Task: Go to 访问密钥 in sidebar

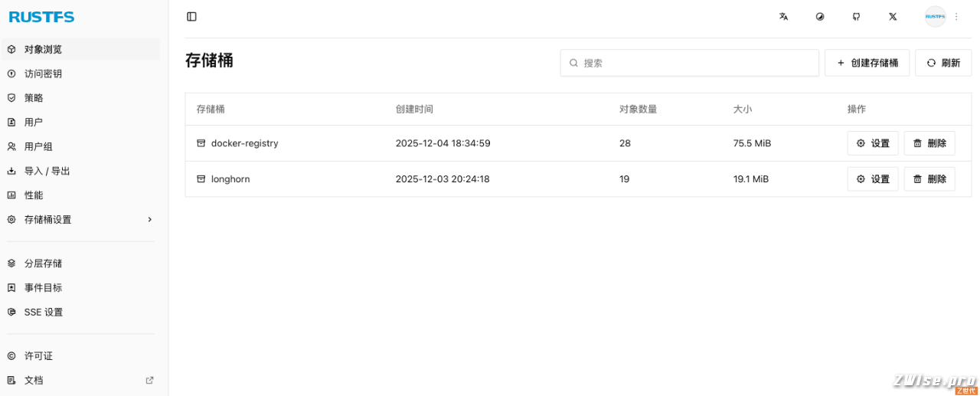Action: tap(43, 74)
